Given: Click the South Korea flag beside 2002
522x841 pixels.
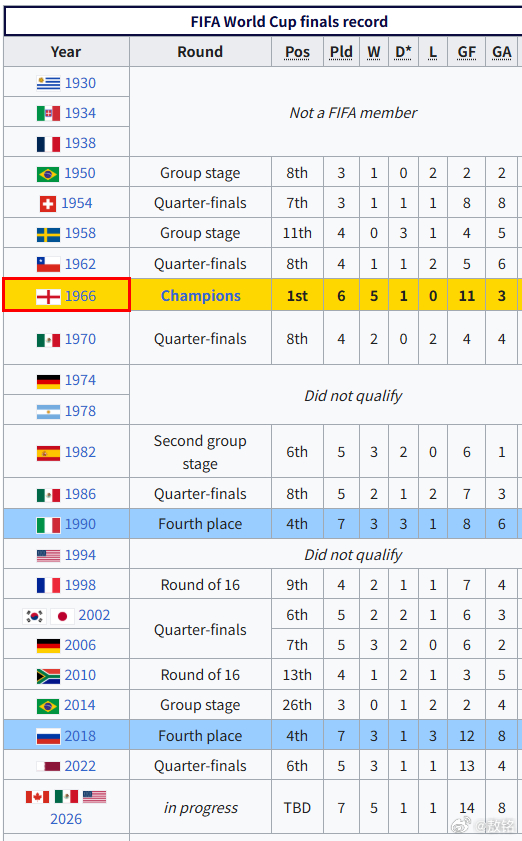Looking at the screenshot, I should (x=35, y=616).
